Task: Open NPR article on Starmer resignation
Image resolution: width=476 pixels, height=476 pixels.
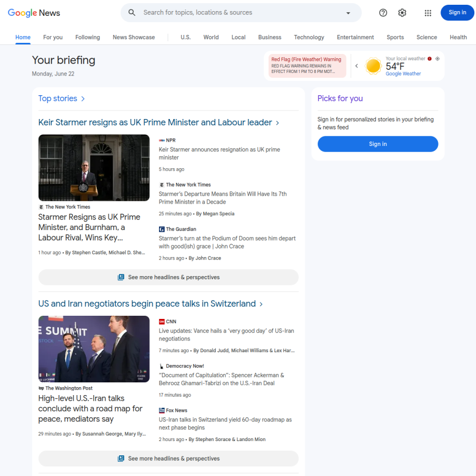Action: (219, 153)
